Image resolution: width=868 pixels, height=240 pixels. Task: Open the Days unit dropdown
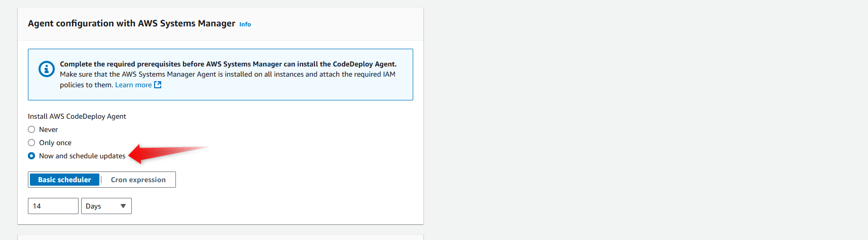click(106, 206)
